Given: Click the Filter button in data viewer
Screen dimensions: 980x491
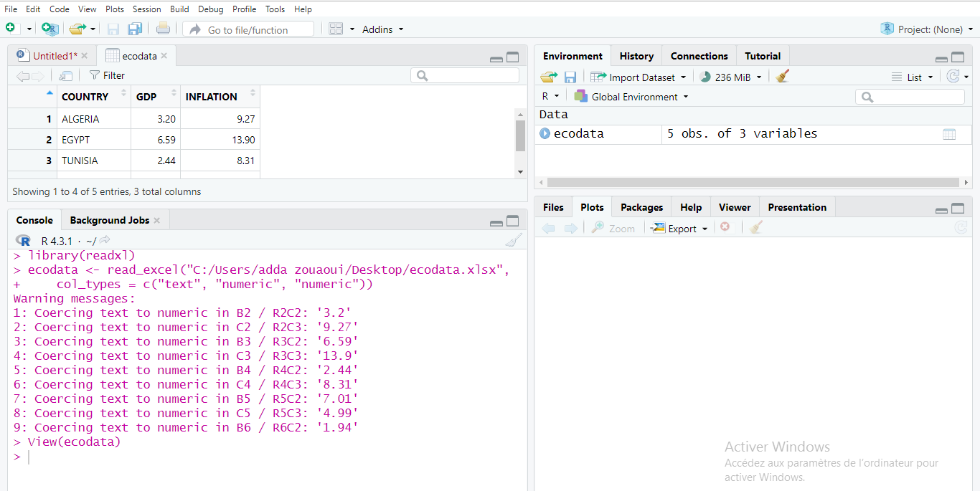Looking at the screenshot, I should tap(107, 75).
